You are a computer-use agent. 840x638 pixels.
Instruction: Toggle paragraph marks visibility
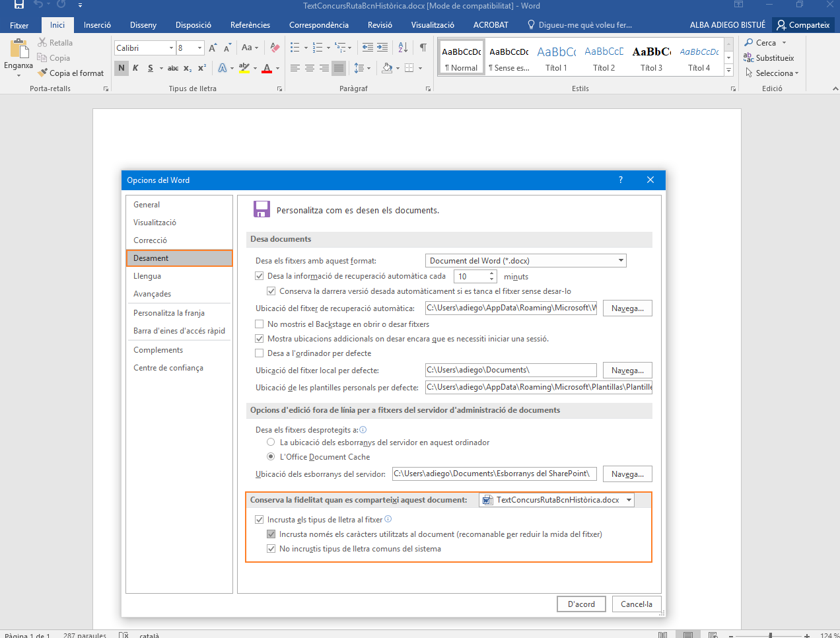(423, 48)
